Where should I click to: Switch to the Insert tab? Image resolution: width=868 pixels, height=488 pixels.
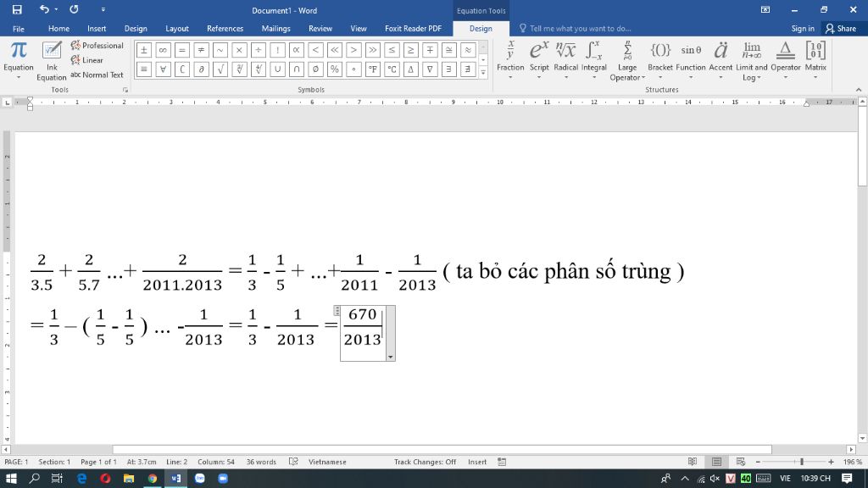[x=97, y=29]
